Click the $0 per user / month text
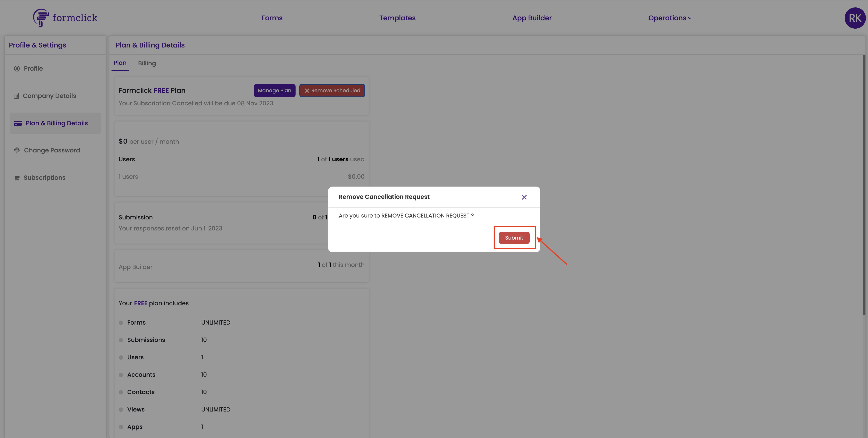The height and width of the screenshot is (438, 868). (149, 141)
